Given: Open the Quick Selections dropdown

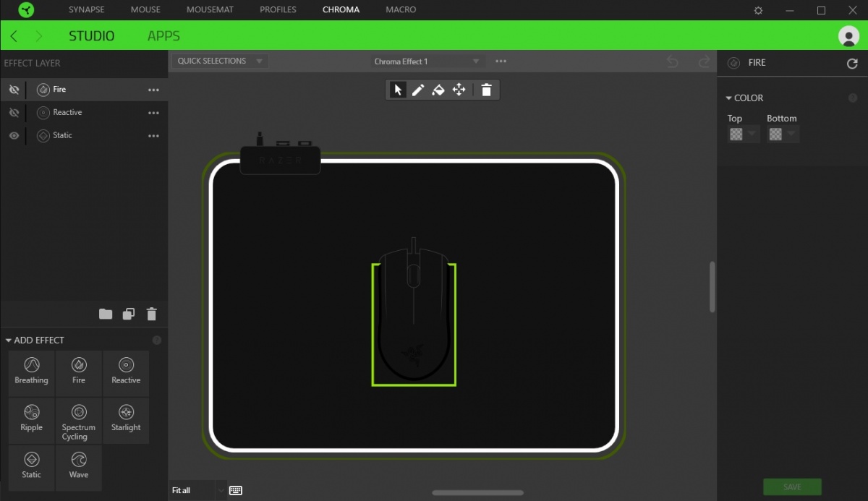Looking at the screenshot, I should [220, 61].
